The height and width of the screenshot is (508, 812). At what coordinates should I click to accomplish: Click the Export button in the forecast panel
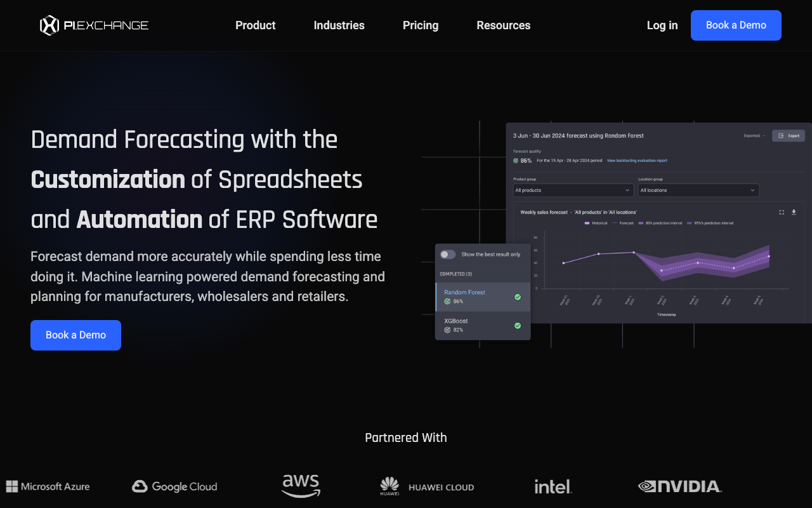pyautogui.click(x=789, y=135)
